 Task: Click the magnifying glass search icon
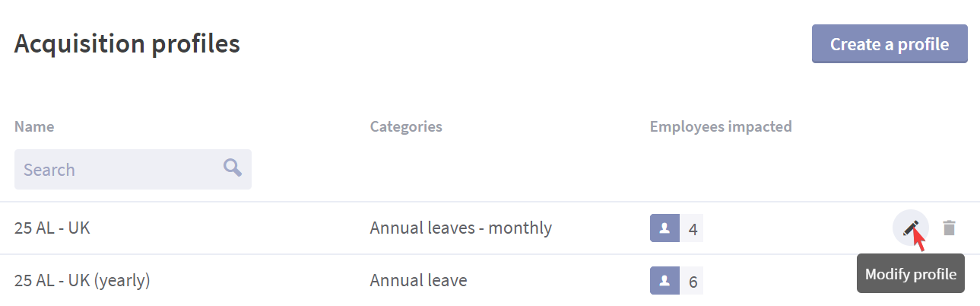click(x=233, y=167)
